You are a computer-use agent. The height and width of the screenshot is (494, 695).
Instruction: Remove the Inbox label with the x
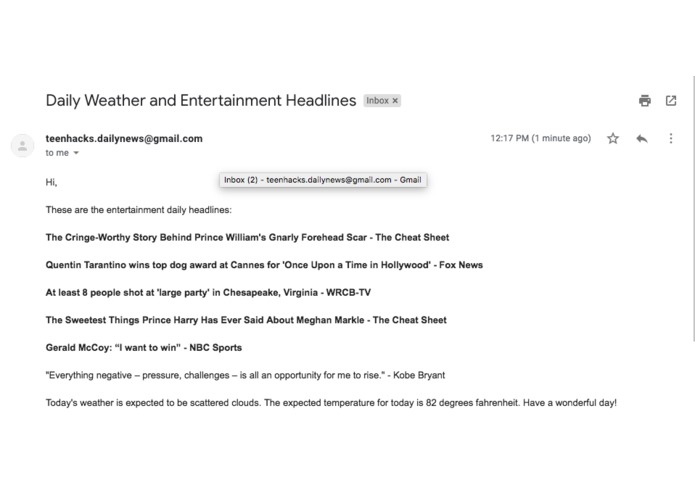coord(395,101)
